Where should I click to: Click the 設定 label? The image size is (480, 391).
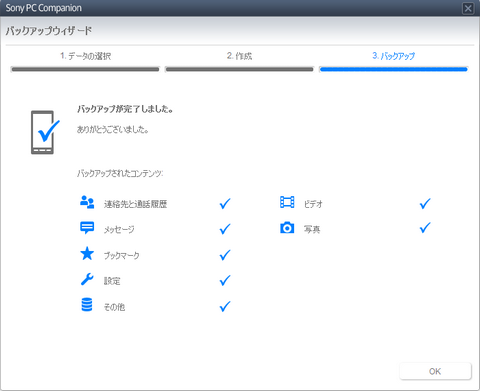(112, 281)
